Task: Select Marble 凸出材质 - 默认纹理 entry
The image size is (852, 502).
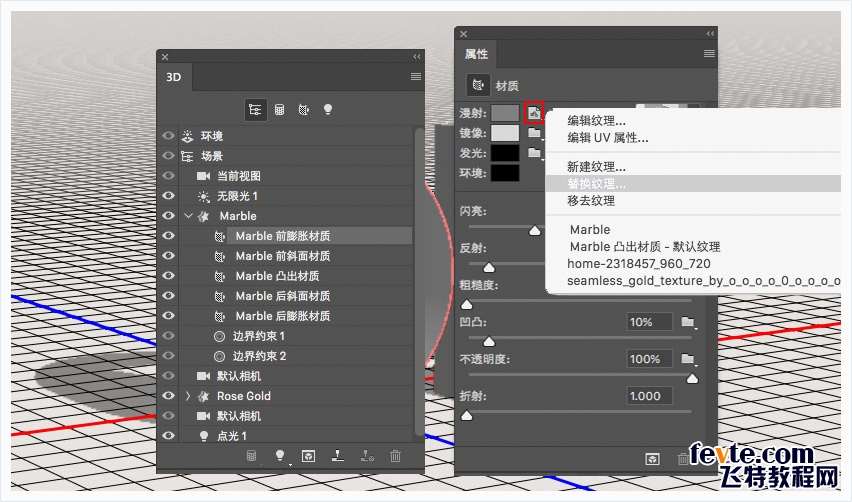Action: [x=644, y=247]
